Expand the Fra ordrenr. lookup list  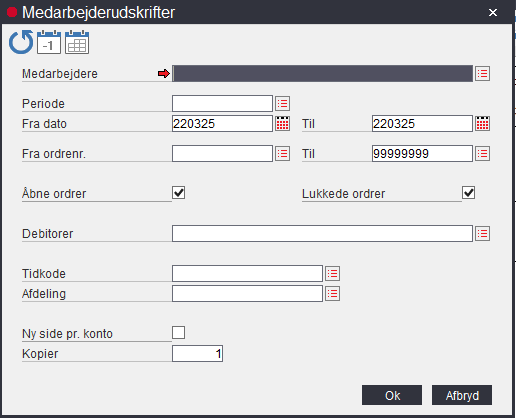(282, 153)
